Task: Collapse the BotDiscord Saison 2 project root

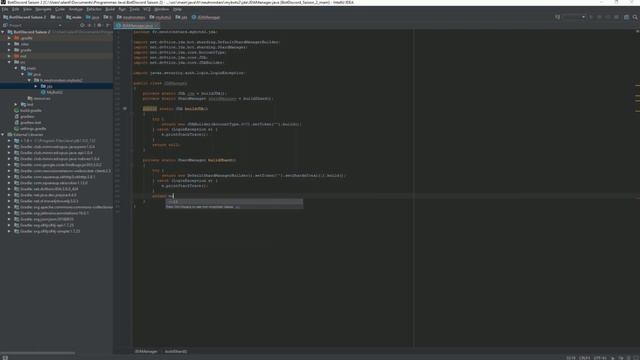Action: (x=3, y=32)
